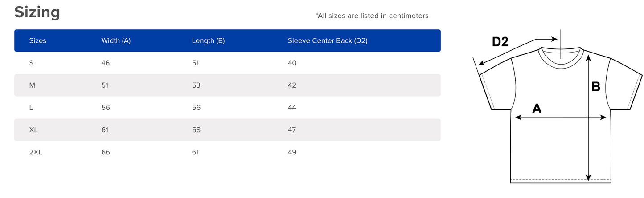The height and width of the screenshot is (198, 644).
Task: Select the M size row label
Action: tap(32, 85)
